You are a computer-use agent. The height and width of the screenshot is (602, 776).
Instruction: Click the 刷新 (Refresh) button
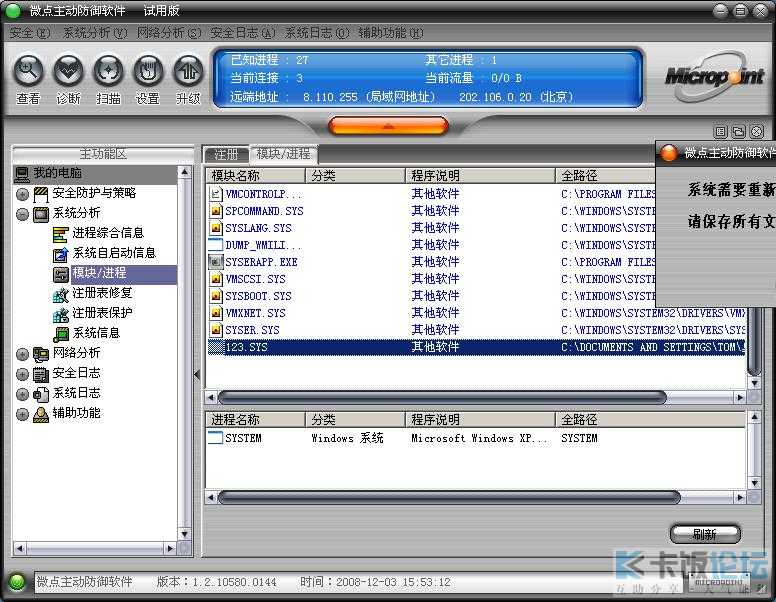[705, 534]
